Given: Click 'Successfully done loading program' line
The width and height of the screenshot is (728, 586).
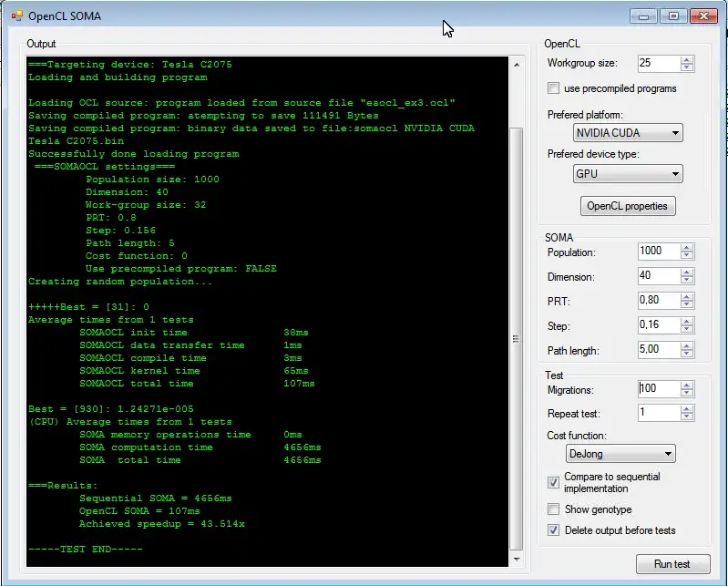Looking at the screenshot, I should point(134,154).
